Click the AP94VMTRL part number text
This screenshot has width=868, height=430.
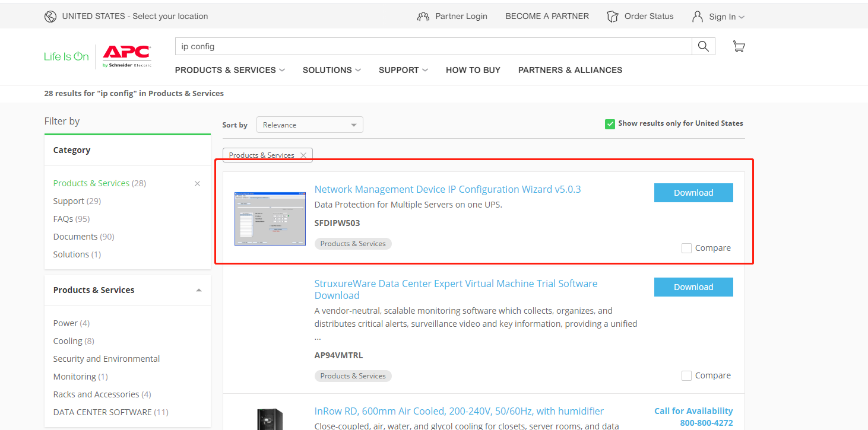click(338, 355)
